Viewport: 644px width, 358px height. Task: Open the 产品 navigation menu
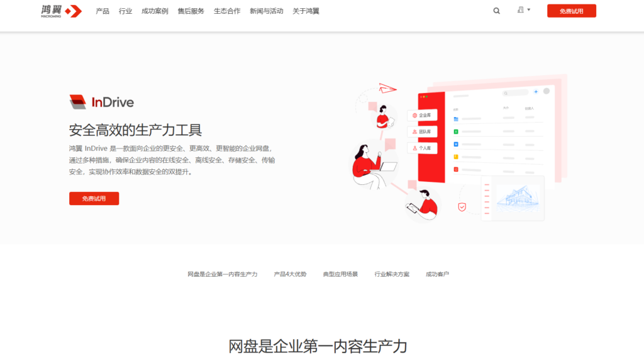(x=103, y=11)
